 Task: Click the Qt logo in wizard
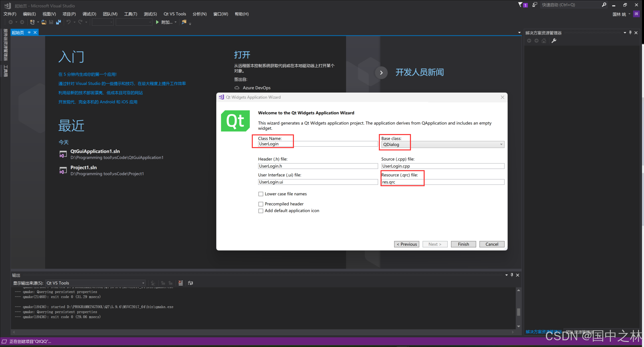235,121
